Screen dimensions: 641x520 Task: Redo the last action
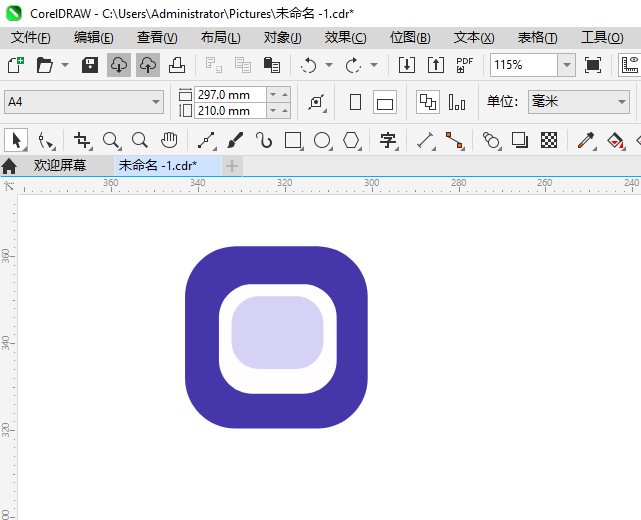pyautogui.click(x=354, y=65)
